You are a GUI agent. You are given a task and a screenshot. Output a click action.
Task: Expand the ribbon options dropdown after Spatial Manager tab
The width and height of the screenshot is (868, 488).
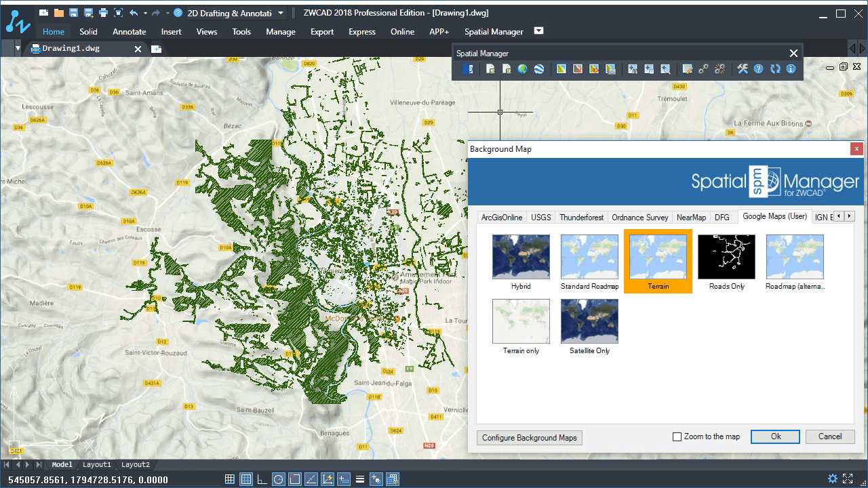(539, 30)
